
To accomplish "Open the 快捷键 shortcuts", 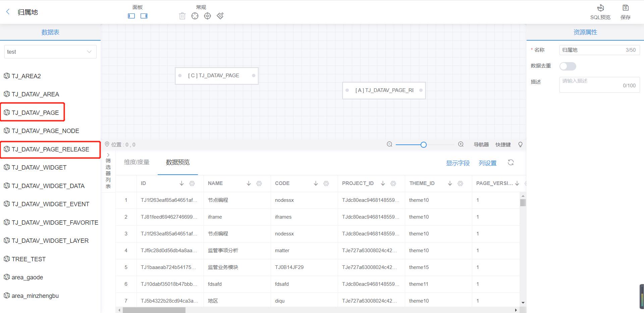I will pyautogui.click(x=503, y=144).
